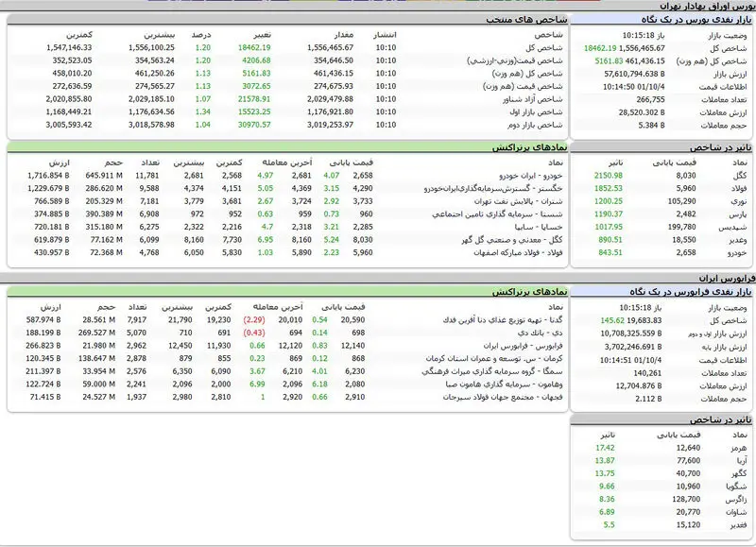Click حجم column header in Farabourse most-traded table
The image size is (756, 547).
[x=106, y=307]
